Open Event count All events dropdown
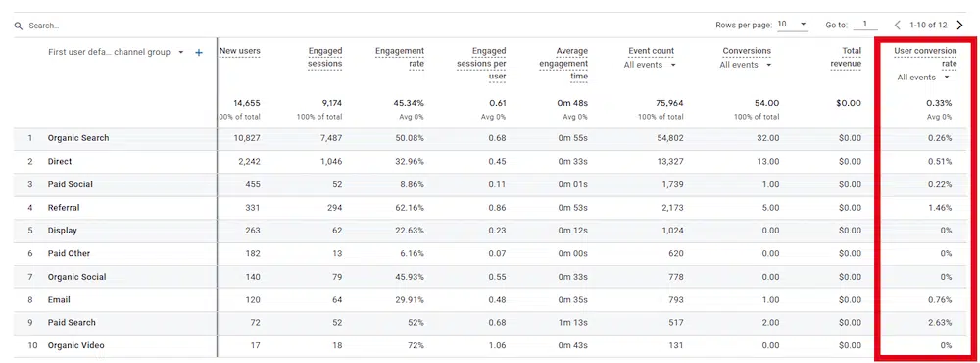 (650, 65)
